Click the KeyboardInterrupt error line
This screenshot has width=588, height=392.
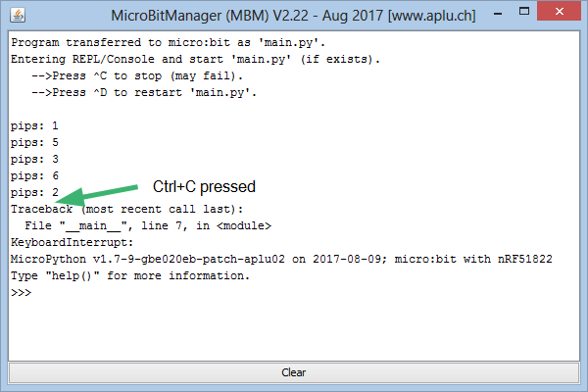coord(72,242)
